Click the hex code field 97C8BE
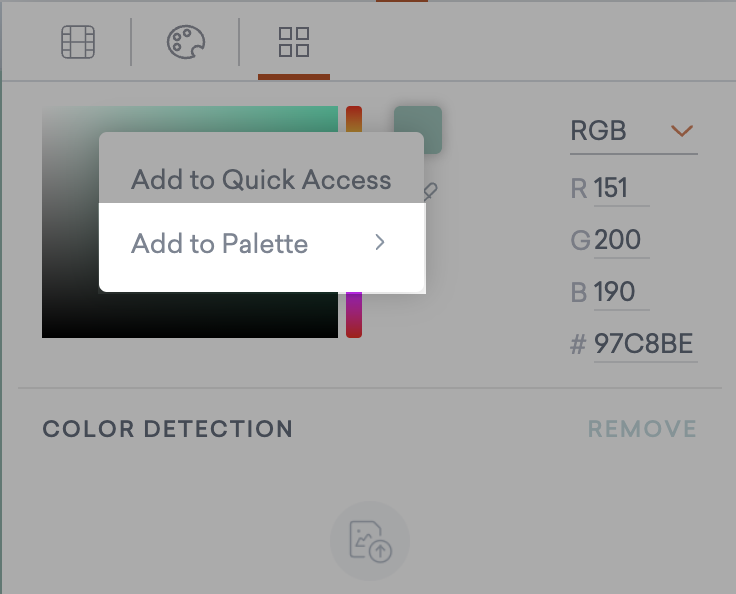The width and height of the screenshot is (736, 594). [x=645, y=344]
